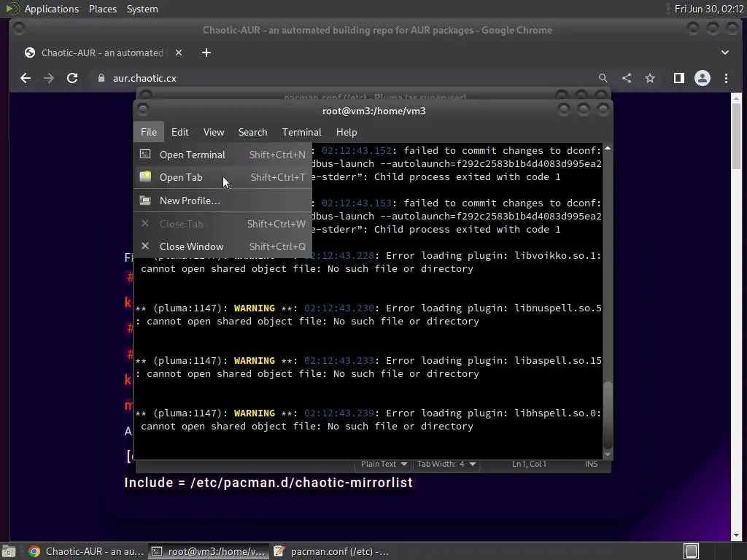Click the workspace switcher in the taskbar

(692, 551)
